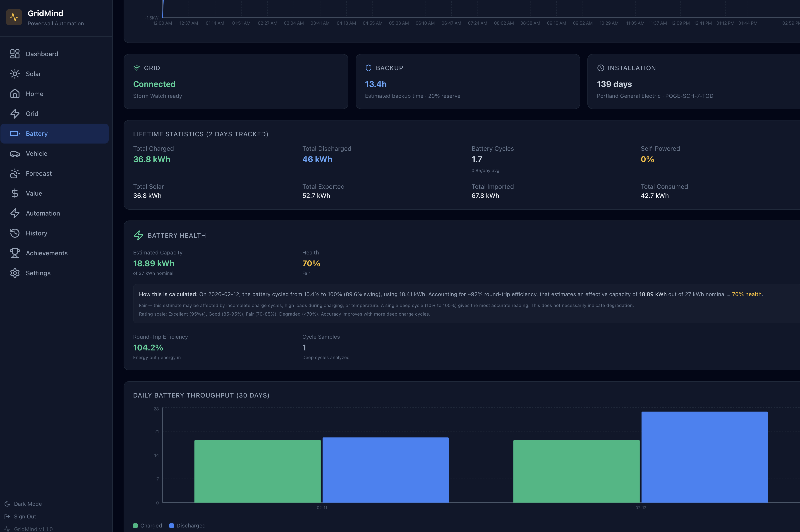Screen dimensions: 800x532
Task: Click the GridMind v1.1.0 version link
Action: [x=33, y=529]
